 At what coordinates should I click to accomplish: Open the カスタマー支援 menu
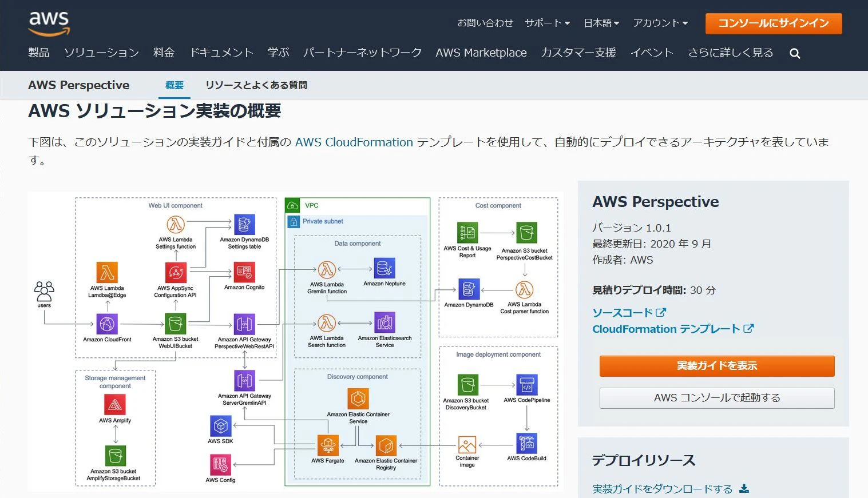(x=578, y=53)
